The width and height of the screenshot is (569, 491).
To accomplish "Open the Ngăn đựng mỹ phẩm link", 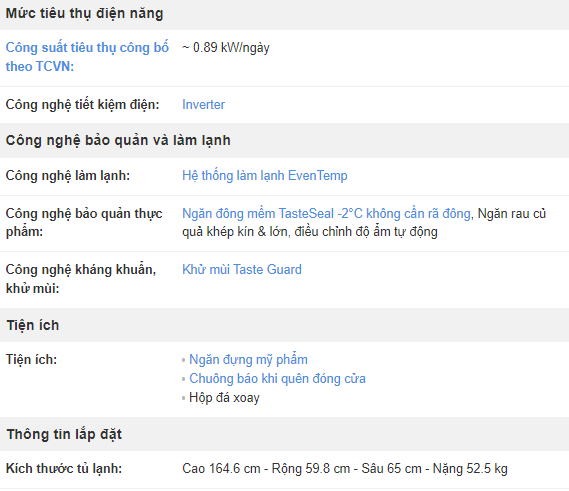I will tap(248, 360).
